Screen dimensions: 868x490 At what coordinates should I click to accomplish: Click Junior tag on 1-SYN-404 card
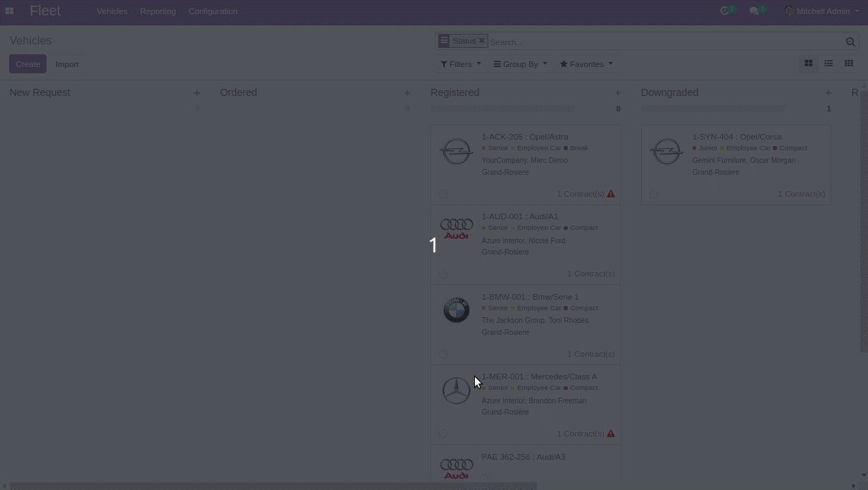(705, 148)
